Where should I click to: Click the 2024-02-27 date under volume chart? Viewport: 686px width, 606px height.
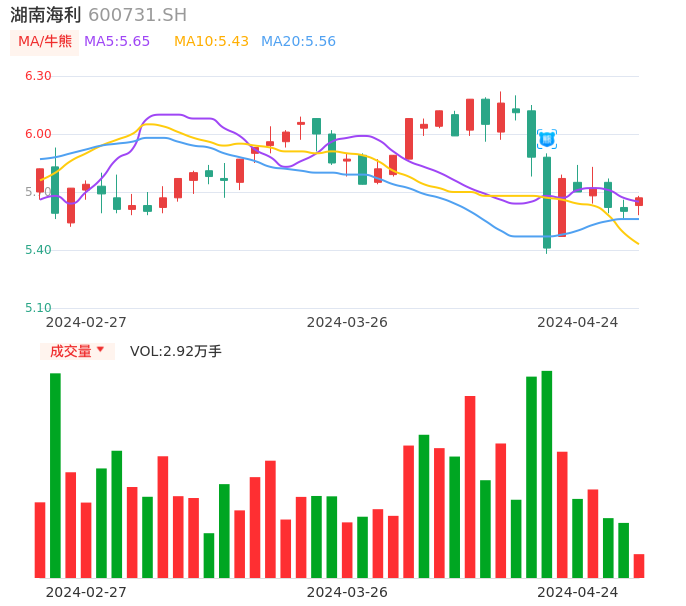point(86,592)
